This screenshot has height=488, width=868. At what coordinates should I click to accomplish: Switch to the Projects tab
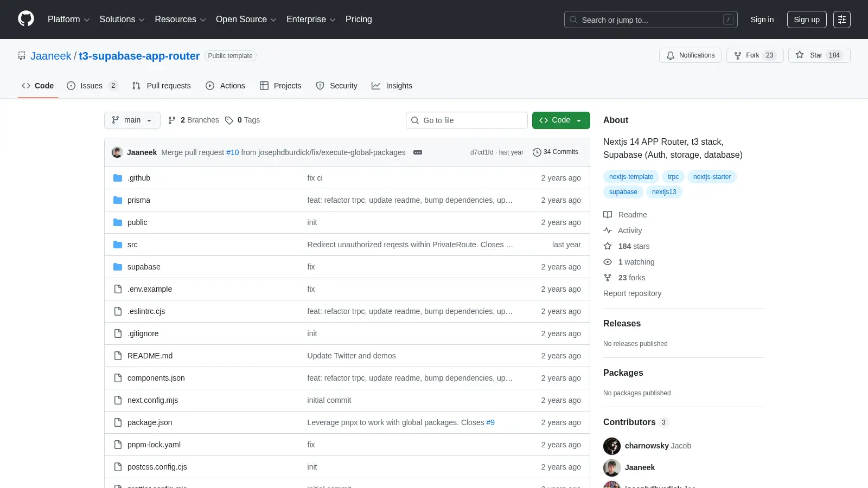280,86
